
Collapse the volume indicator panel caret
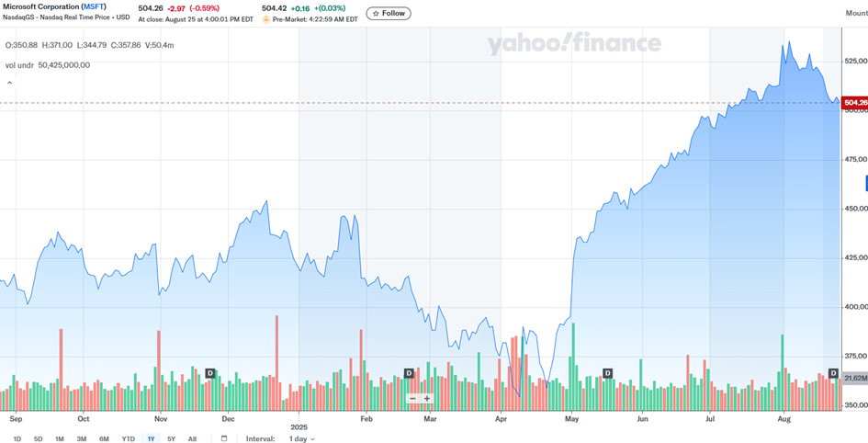tap(10, 83)
